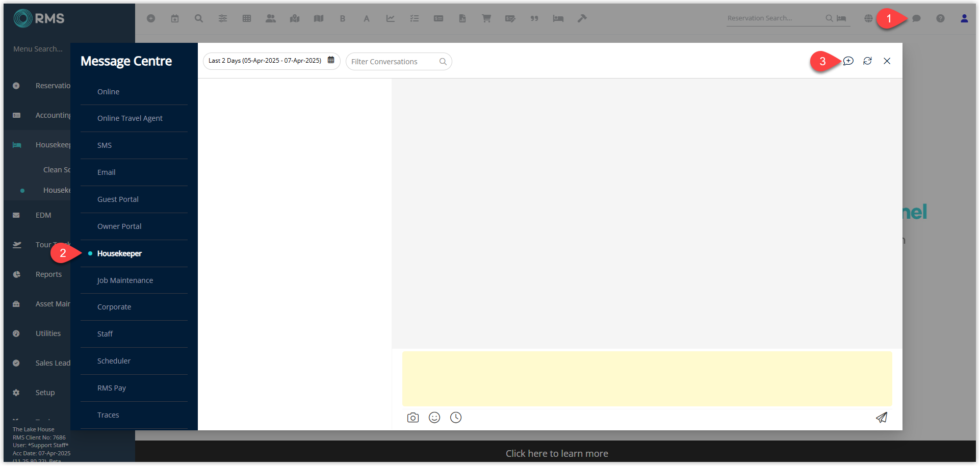Open the grid chart icon in toolbar
The height and width of the screenshot is (466, 980).
coord(247,18)
